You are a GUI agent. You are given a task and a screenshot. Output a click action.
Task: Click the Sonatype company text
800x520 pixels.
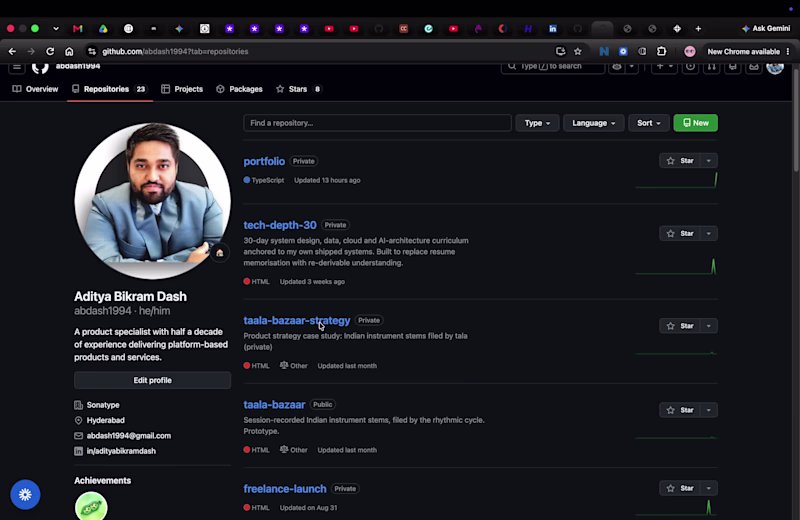(103, 405)
